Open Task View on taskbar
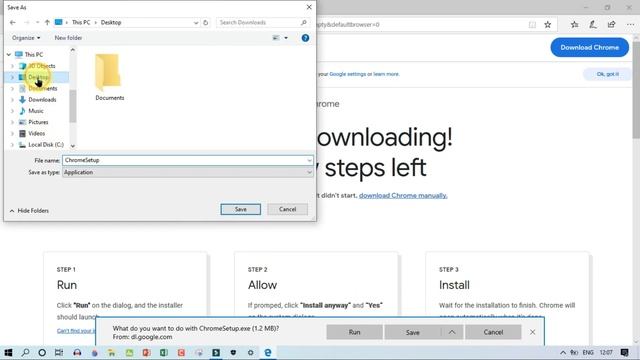 pos(59,353)
